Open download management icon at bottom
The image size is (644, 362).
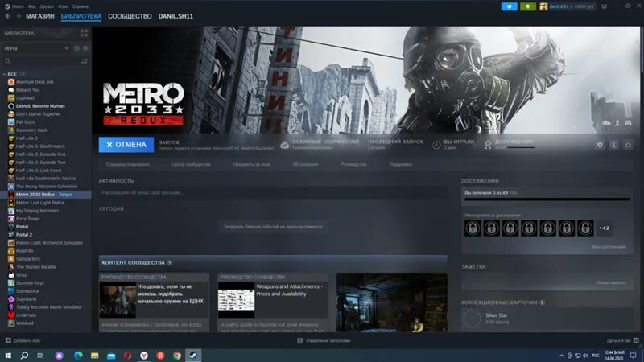tap(300, 340)
